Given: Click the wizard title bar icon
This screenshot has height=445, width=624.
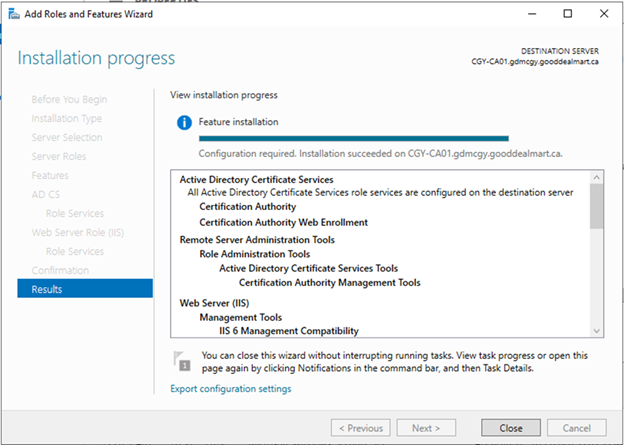Looking at the screenshot, I should pyautogui.click(x=14, y=14).
